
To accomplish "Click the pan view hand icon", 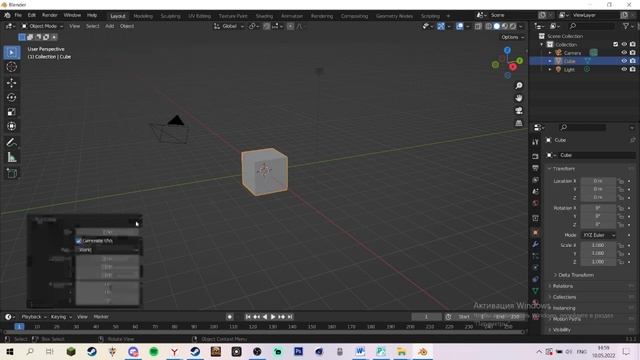I will [x=519, y=98].
